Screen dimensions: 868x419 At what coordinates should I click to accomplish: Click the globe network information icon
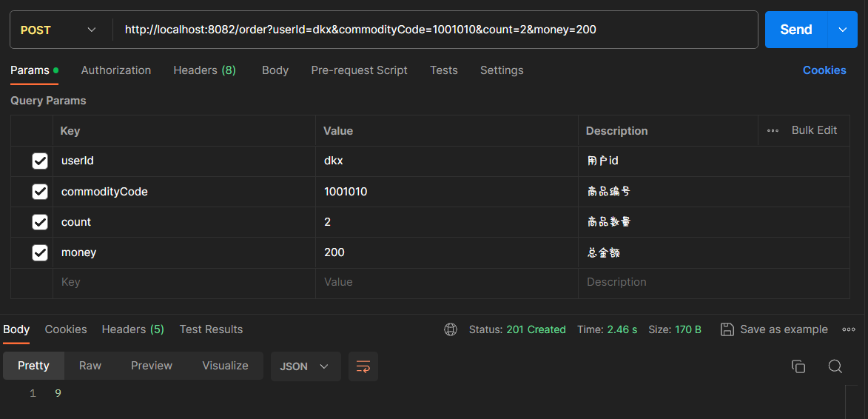(451, 329)
